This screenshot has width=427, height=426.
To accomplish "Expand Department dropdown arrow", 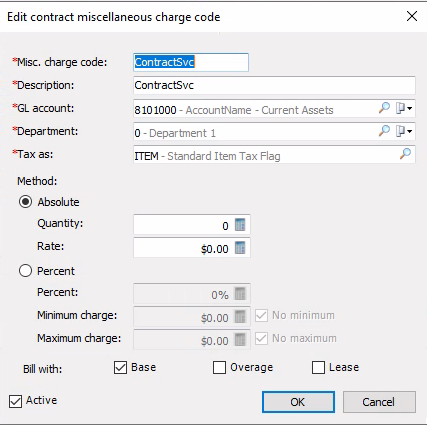I will pos(409,131).
